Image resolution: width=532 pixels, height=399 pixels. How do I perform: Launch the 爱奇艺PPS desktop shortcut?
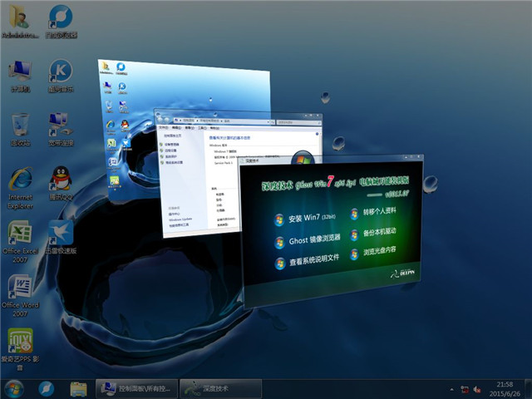20,342
